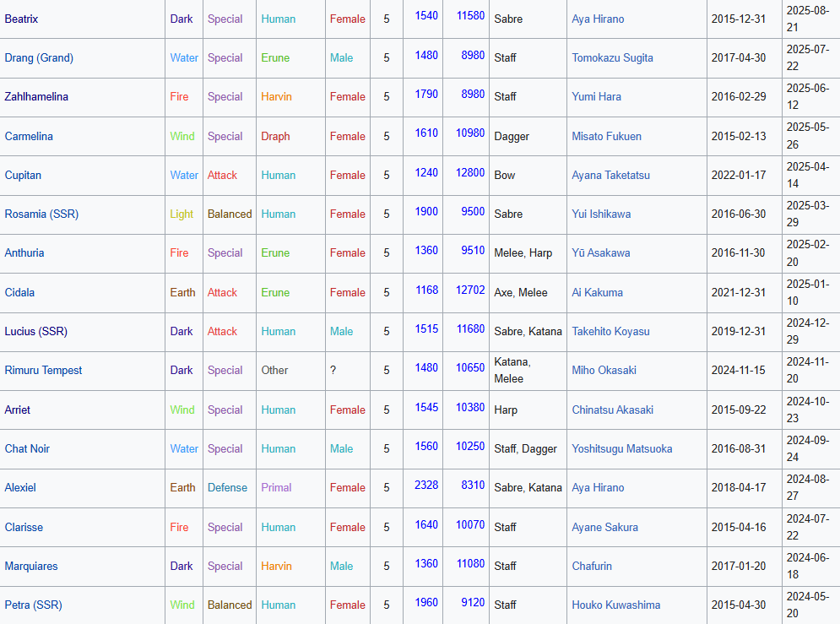Open the Anthuria character link
This screenshot has height=624, width=840.
point(24,252)
